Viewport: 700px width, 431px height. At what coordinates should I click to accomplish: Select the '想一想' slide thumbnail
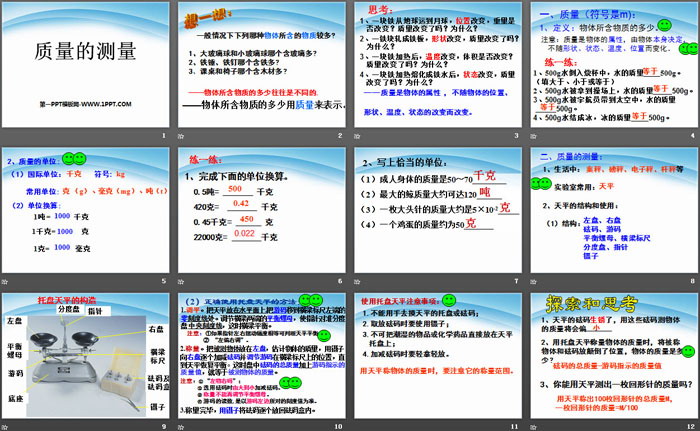click(x=262, y=65)
